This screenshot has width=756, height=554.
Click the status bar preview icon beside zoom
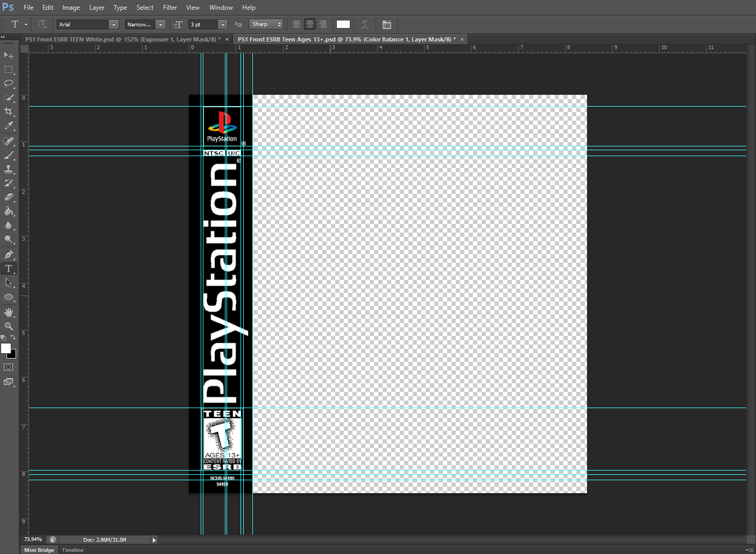coord(52,539)
